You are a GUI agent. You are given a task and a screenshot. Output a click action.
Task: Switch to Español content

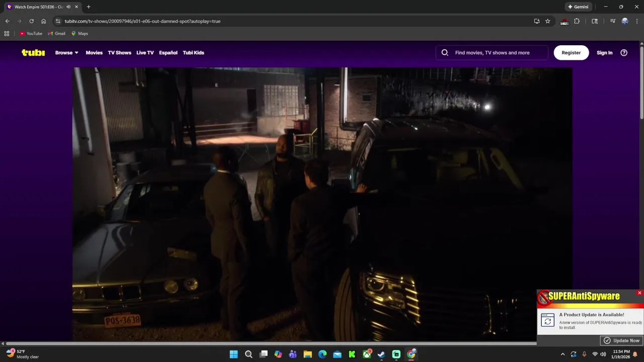point(168,52)
